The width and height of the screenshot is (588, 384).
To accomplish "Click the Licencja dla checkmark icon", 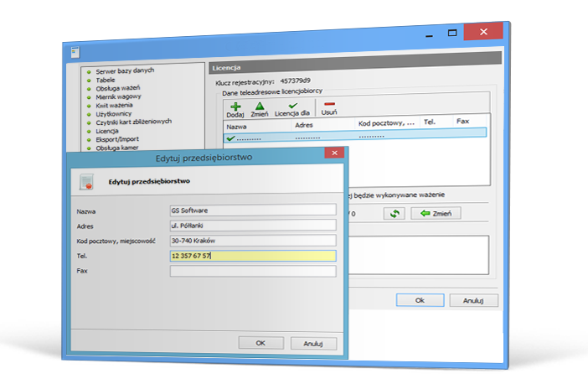I will pos(293,106).
